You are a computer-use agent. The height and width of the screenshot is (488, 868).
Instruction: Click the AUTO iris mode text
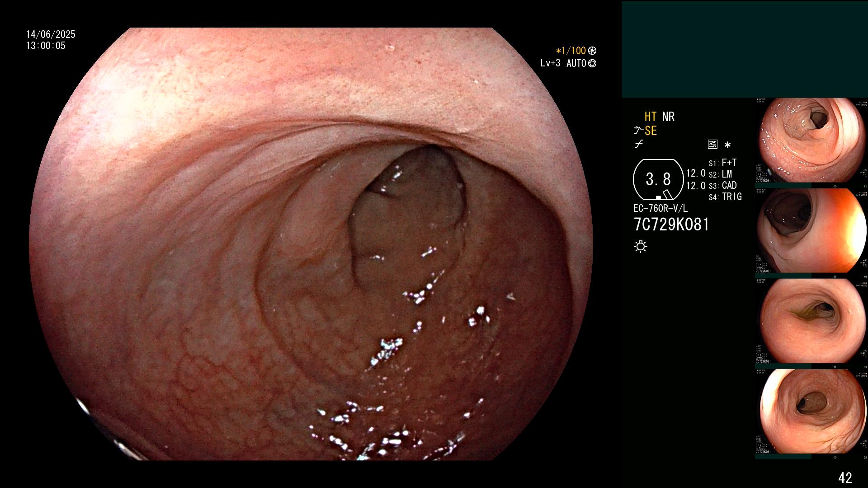[x=576, y=63]
